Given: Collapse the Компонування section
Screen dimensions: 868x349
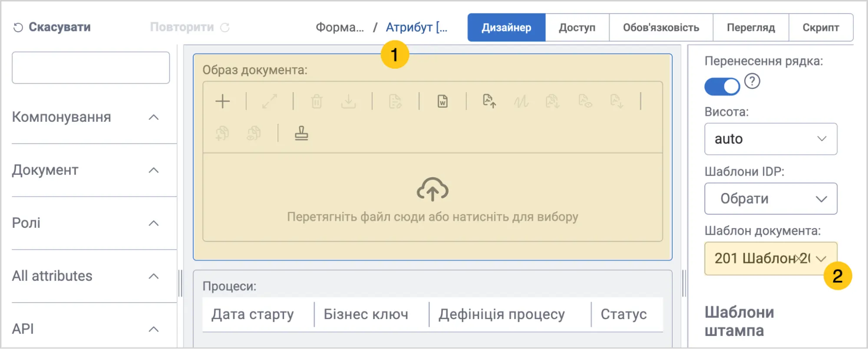Looking at the screenshot, I should 154,117.
